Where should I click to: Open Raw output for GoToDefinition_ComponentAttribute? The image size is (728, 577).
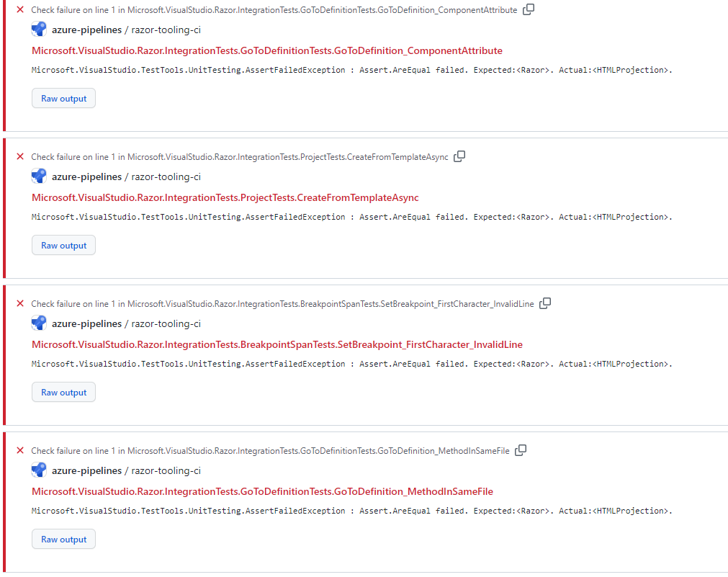[x=63, y=98]
